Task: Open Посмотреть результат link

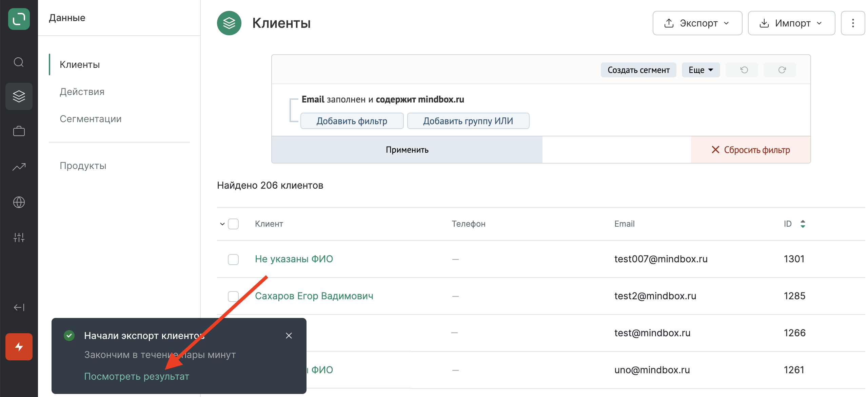Action: [x=137, y=376]
